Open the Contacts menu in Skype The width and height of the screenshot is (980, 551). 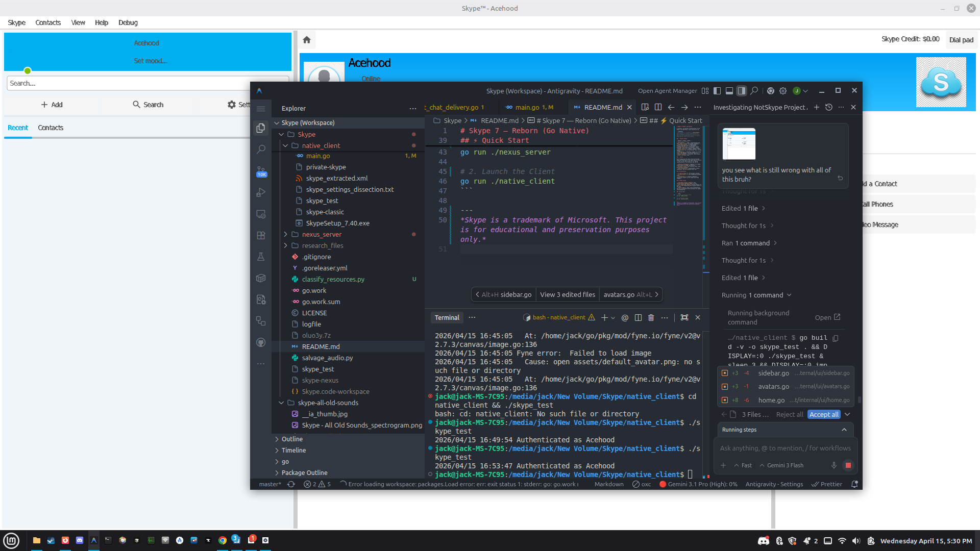click(48, 22)
